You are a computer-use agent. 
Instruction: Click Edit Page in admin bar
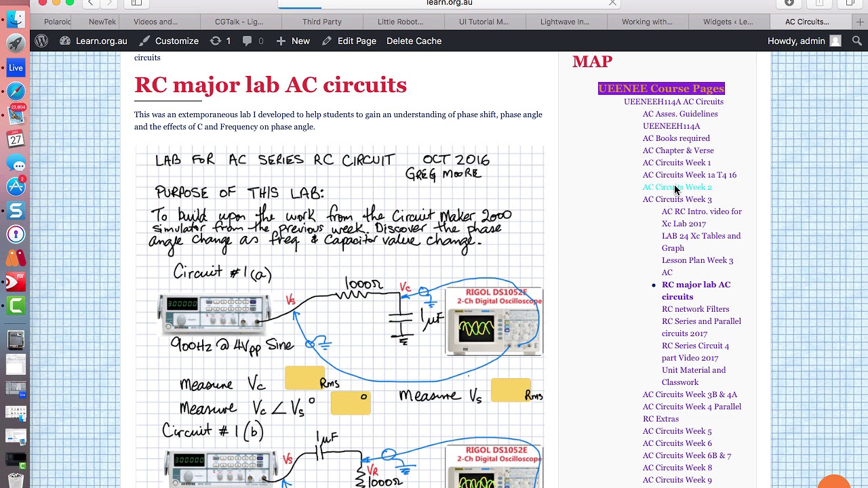(x=349, y=41)
